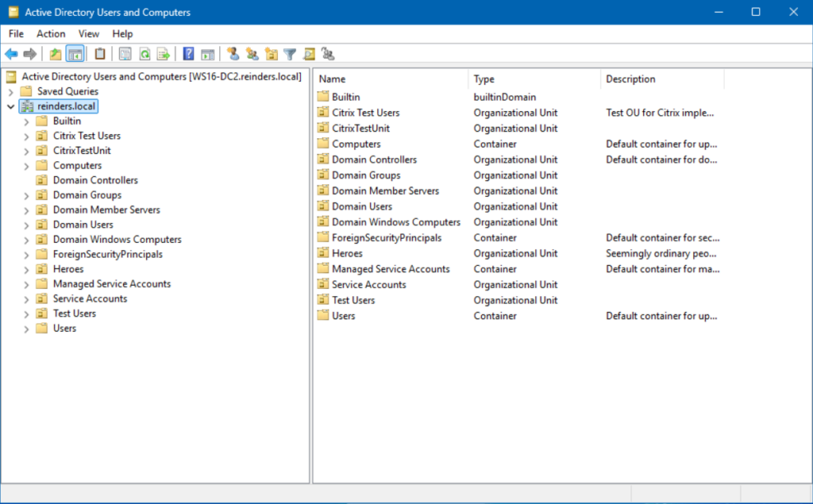This screenshot has width=813, height=504.
Task: Select the tree root labelled WS16-DC2.reinders.local
Action: [x=161, y=77]
